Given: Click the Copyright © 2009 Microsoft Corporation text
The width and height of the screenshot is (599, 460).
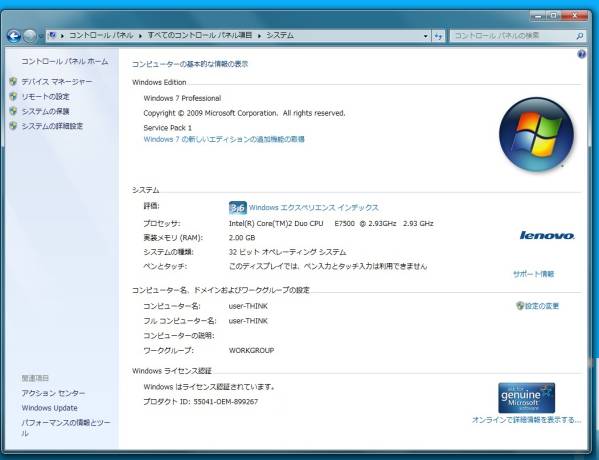Looking at the screenshot, I should (x=244, y=113).
